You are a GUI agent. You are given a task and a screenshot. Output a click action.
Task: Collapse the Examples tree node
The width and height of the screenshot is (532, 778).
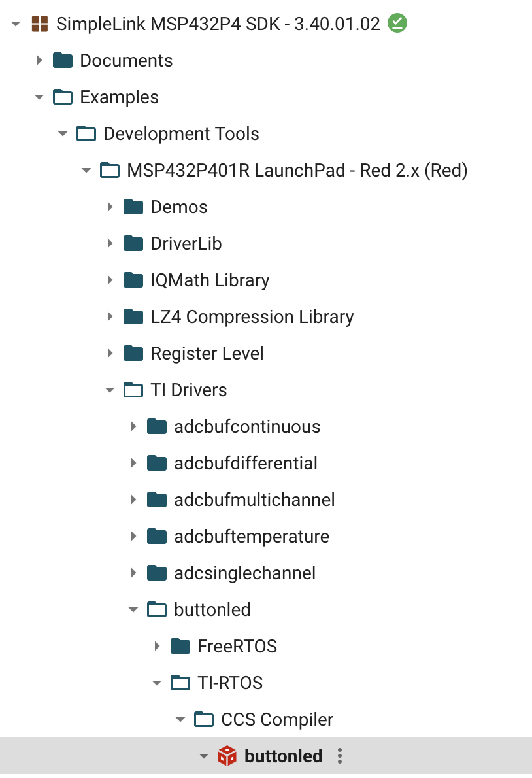(x=39, y=96)
